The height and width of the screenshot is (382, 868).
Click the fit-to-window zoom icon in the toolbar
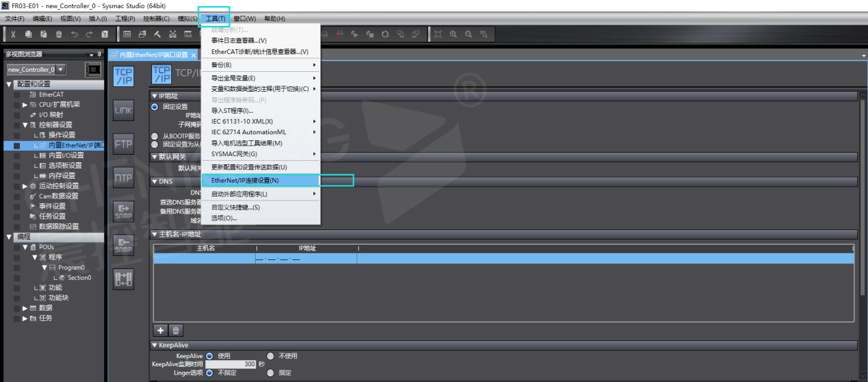pos(438,34)
